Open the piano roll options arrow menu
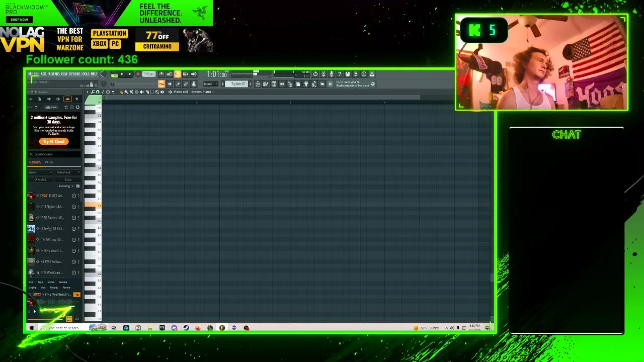The image size is (644, 362). [x=88, y=92]
